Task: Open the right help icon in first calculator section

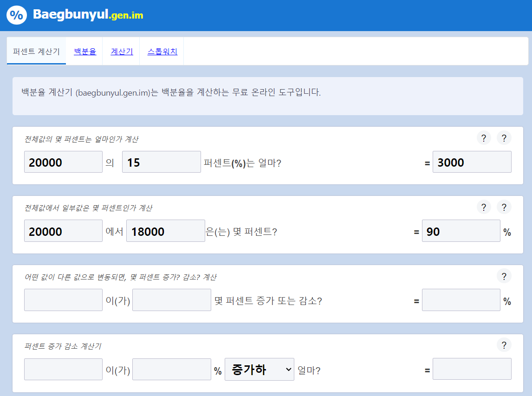Action: [x=504, y=138]
